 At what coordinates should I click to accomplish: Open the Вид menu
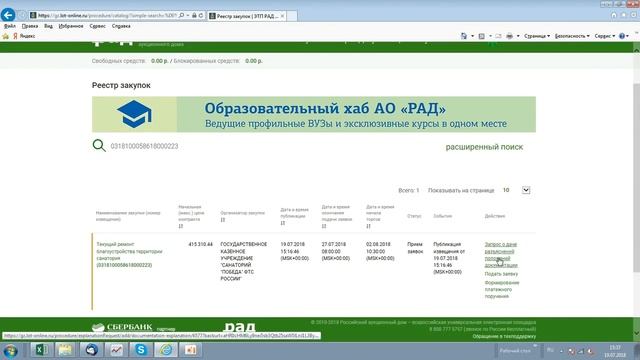48,26
